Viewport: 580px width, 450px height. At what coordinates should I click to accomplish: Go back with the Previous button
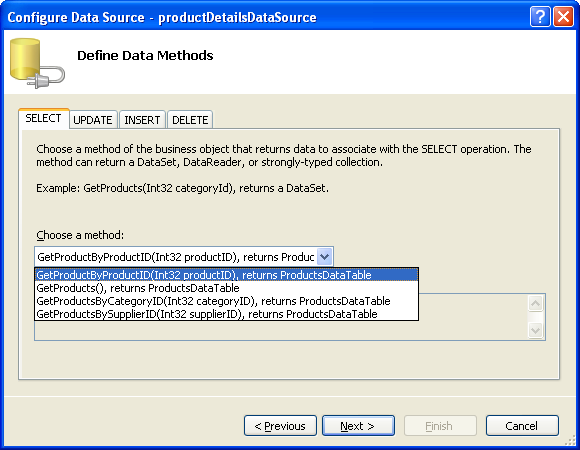[280, 426]
